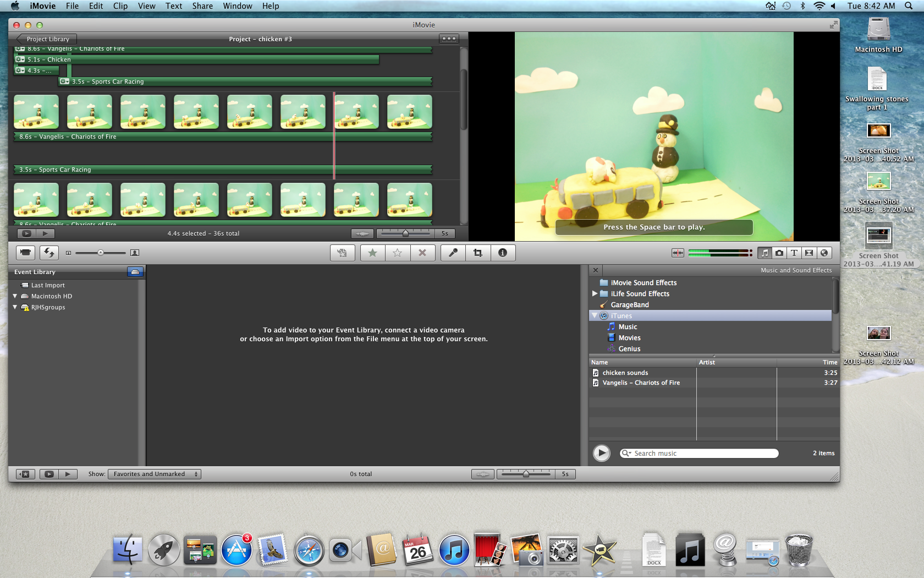Show the Titles browser
This screenshot has width=924, height=578.
794,253
